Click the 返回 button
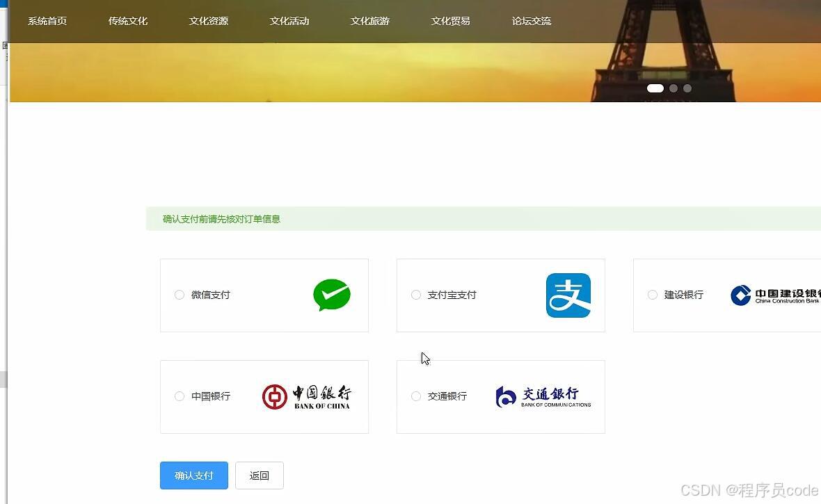The image size is (821, 504). coord(260,475)
